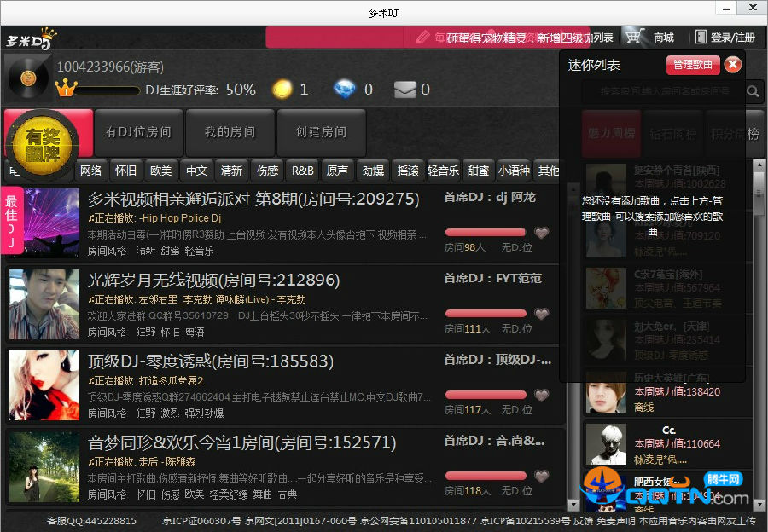Open the 商城 shopping cart icon
This screenshot has width=768, height=532.
[x=633, y=38]
